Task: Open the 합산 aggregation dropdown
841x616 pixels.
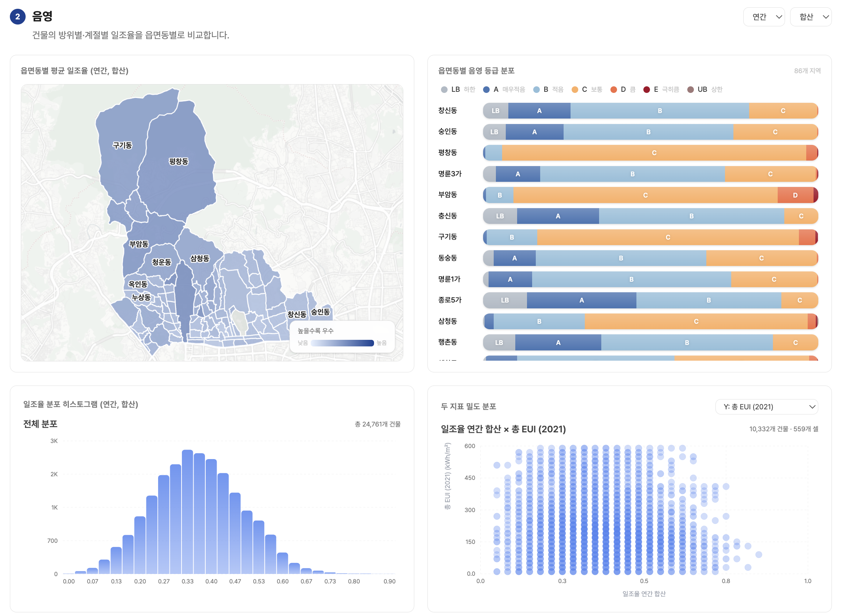Action: (x=810, y=17)
